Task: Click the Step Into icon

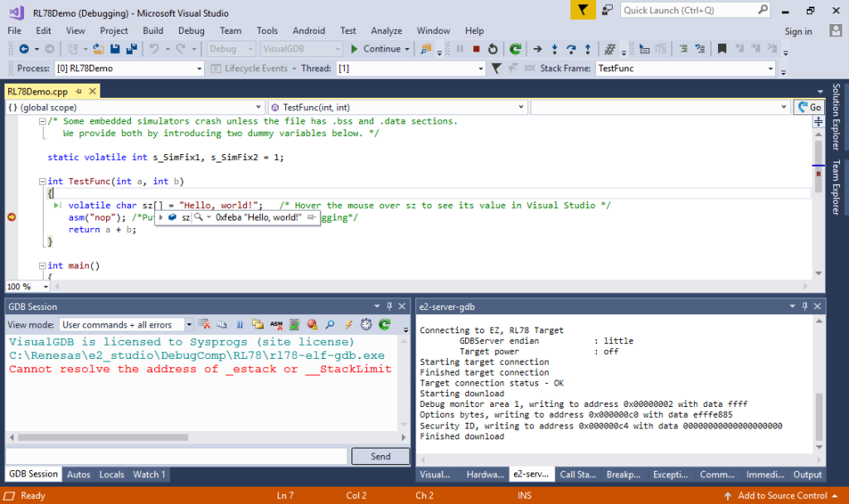Action: [555, 48]
